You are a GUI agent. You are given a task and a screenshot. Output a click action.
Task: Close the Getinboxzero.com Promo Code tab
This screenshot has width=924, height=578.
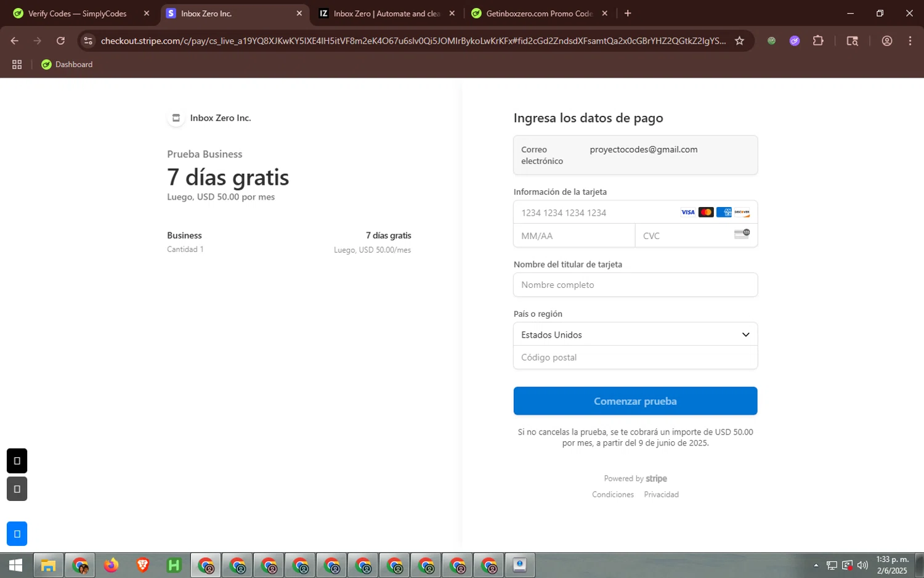pos(604,14)
